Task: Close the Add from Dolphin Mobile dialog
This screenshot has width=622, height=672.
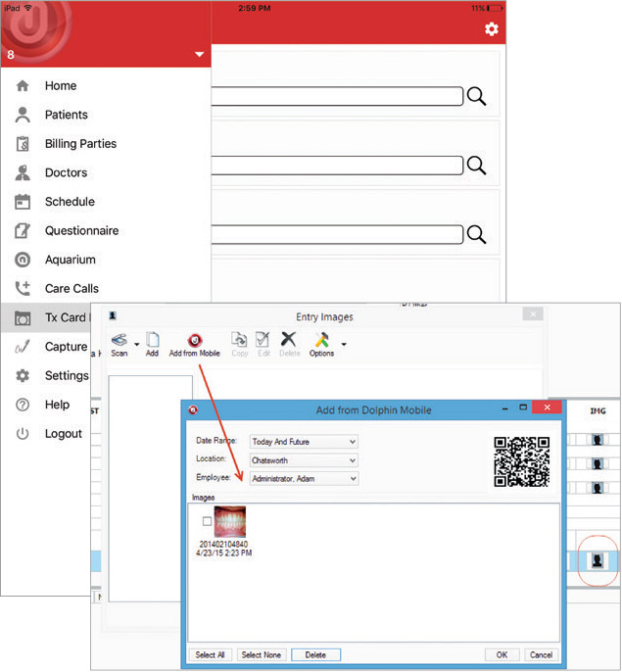Action: [x=547, y=408]
